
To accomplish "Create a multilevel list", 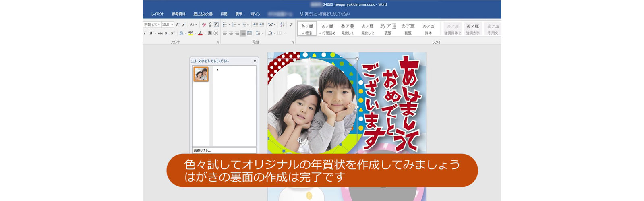I will 244,25.
